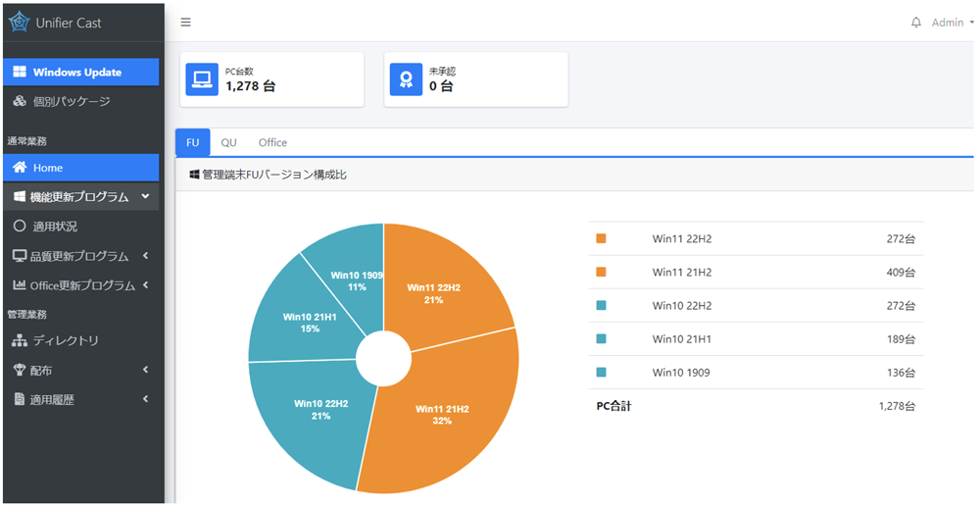Open the Admin user dropdown
The width and height of the screenshot is (980, 508).
point(952,23)
